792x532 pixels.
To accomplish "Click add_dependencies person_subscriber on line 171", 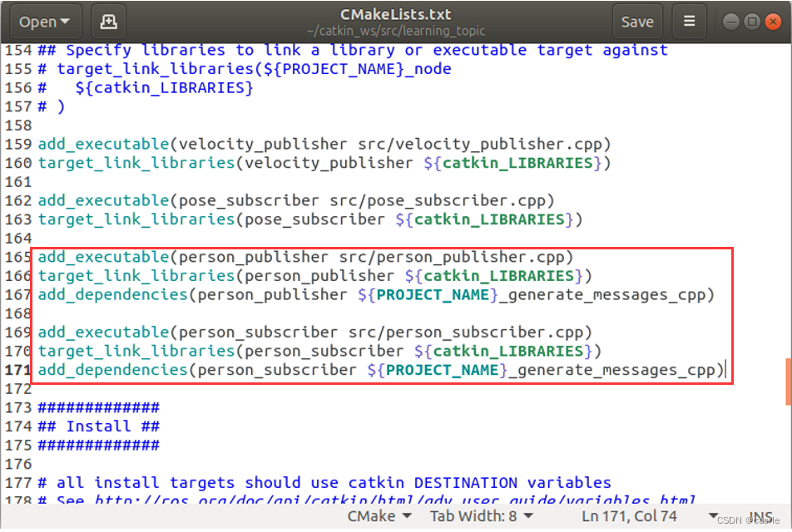I will point(381,370).
